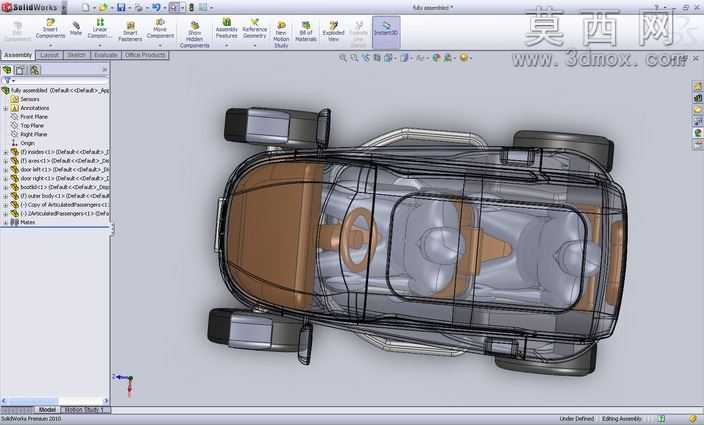
Task: Click the Rebuild traffic-light icon
Action: pos(191,7)
